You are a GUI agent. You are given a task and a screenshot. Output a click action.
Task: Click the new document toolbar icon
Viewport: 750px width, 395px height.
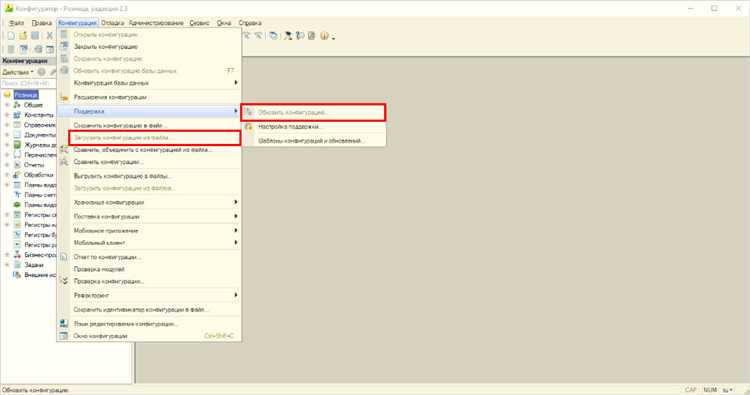pyautogui.click(x=11, y=36)
